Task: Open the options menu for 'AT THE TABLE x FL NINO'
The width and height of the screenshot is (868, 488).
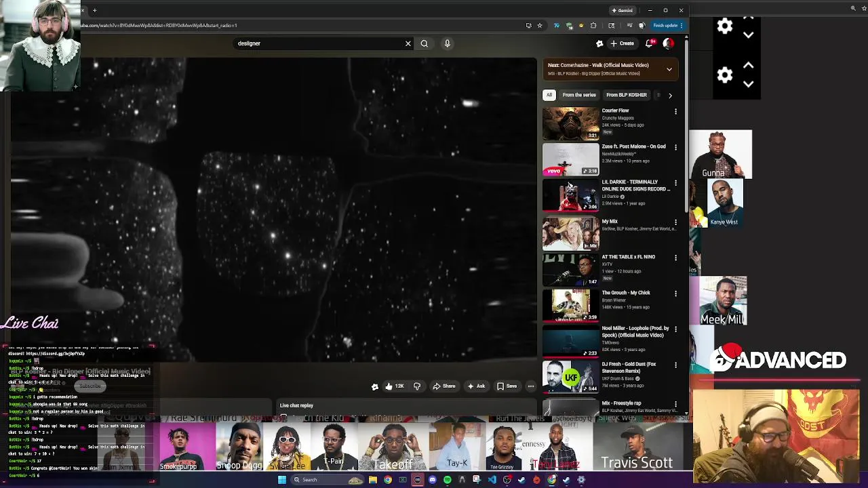Action: tap(675, 258)
